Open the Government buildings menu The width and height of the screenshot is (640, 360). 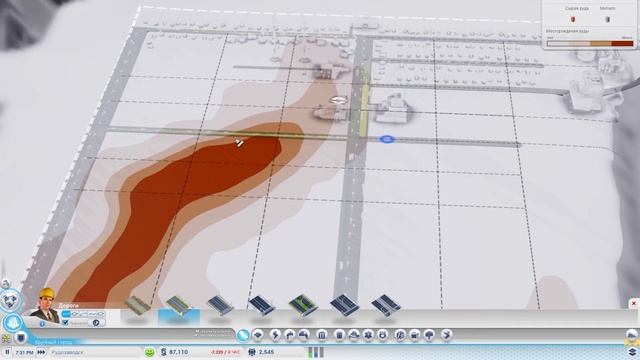tap(322, 336)
